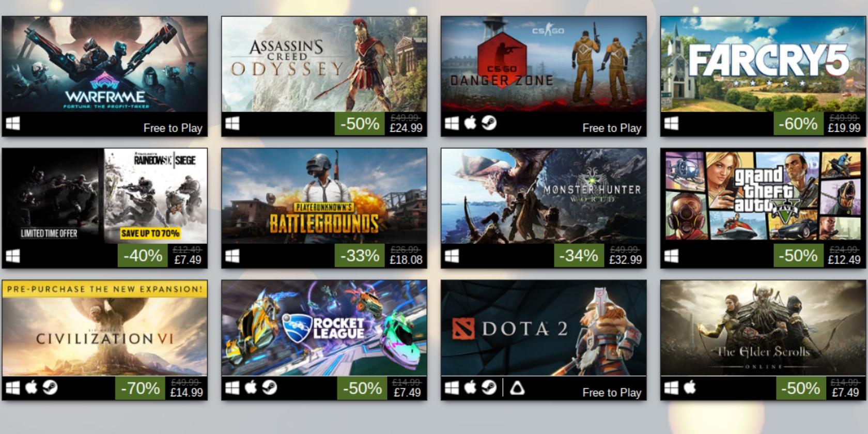Screen dimensions: 868x434
Task: Click Free to Play label under Warframe
Action: [x=173, y=128]
